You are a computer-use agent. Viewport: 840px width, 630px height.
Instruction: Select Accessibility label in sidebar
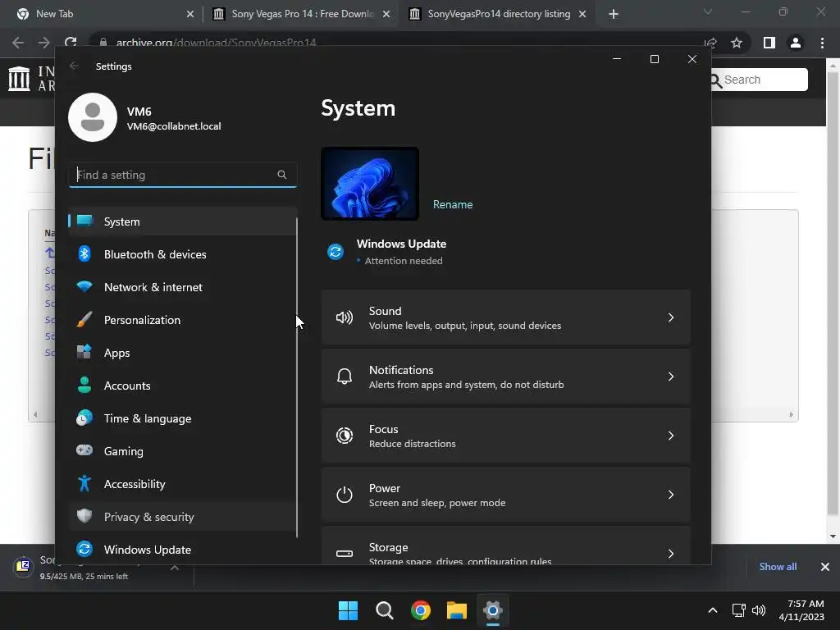135,484
